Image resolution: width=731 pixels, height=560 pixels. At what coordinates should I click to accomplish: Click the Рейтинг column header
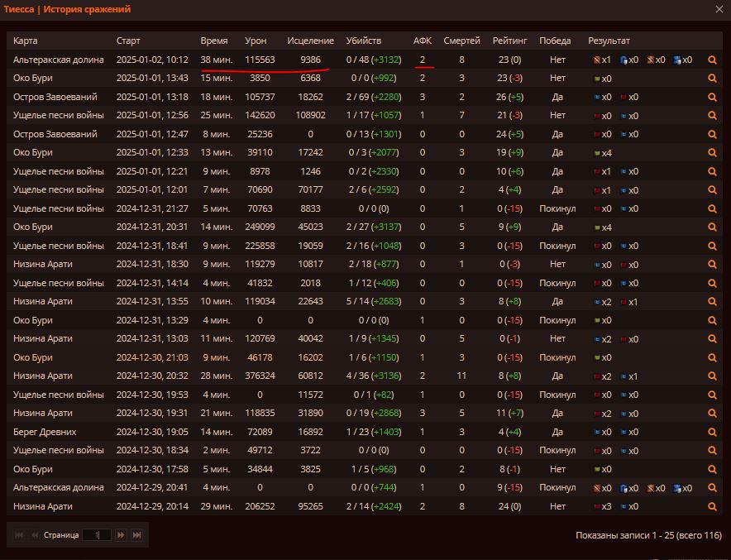pyautogui.click(x=510, y=41)
